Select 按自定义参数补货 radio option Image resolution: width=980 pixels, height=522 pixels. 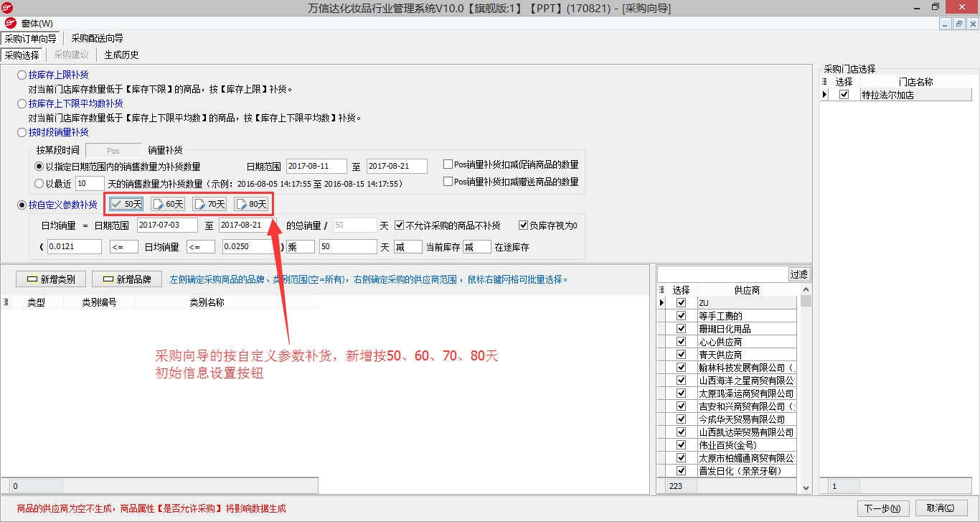point(22,205)
